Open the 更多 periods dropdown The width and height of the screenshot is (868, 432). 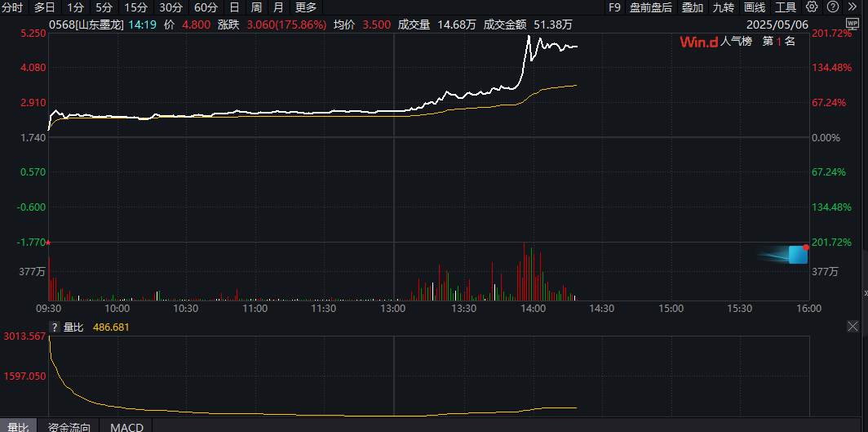[x=306, y=7]
